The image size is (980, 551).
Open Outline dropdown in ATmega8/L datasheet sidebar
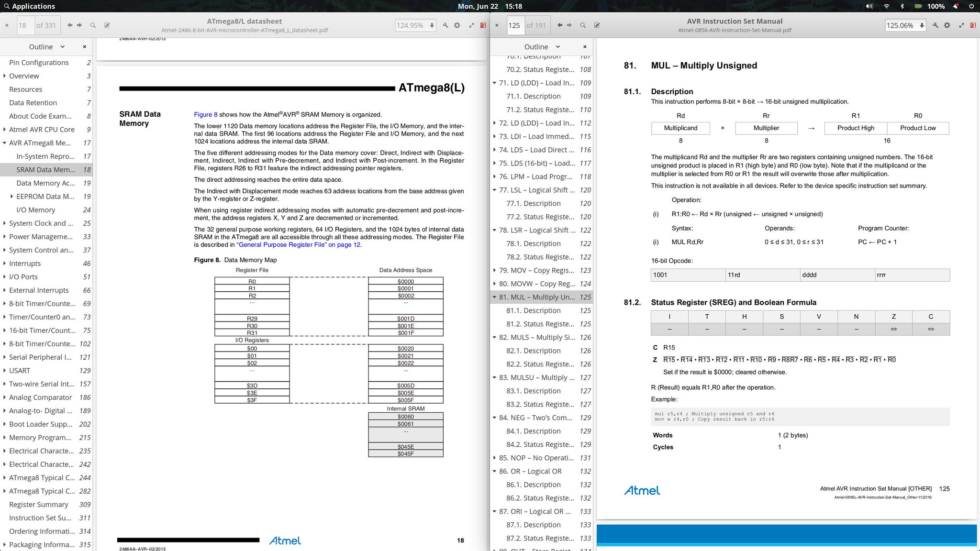46,47
